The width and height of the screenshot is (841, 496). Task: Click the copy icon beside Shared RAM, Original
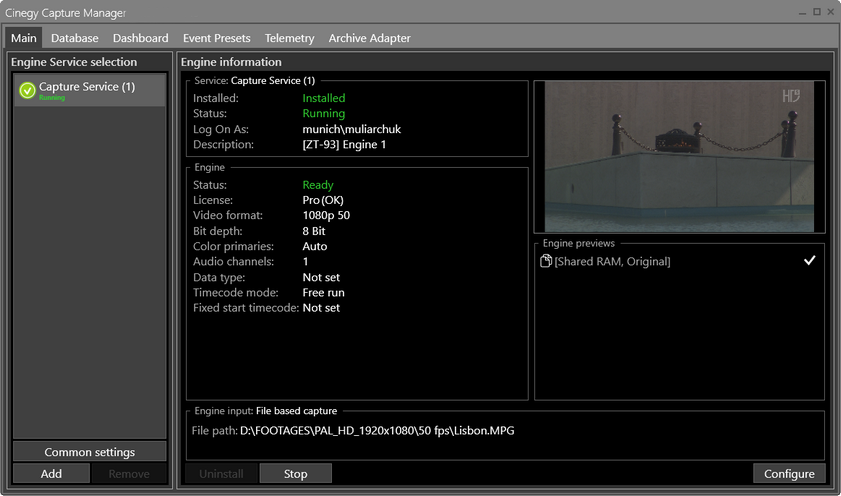pos(545,261)
